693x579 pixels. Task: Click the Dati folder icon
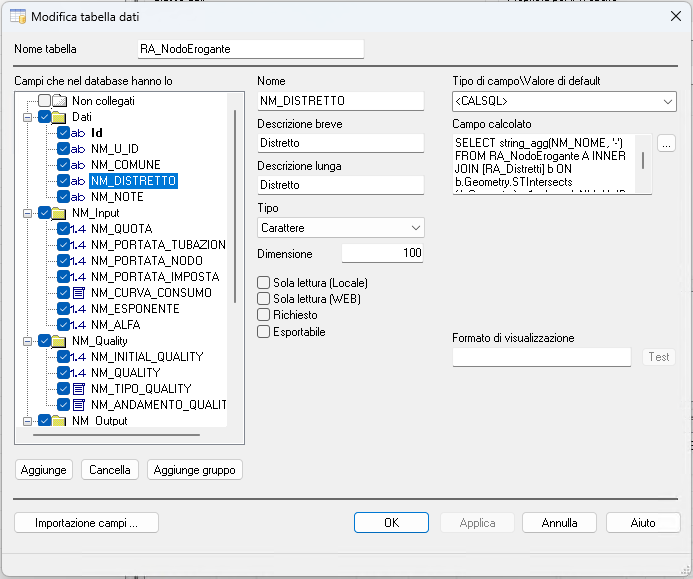tap(60, 117)
